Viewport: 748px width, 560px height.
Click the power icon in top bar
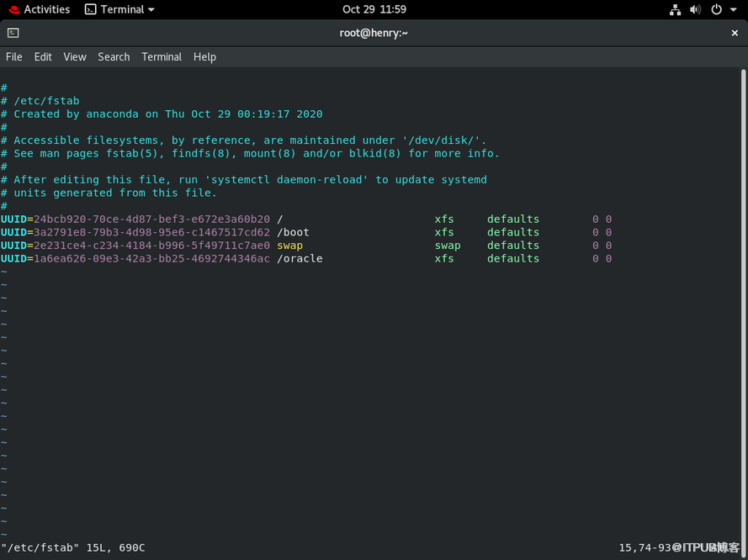(716, 9)
